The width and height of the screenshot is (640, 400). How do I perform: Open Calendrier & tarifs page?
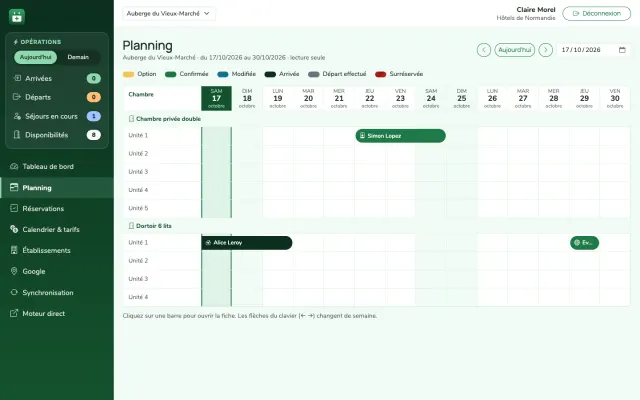tap(57, 229)
